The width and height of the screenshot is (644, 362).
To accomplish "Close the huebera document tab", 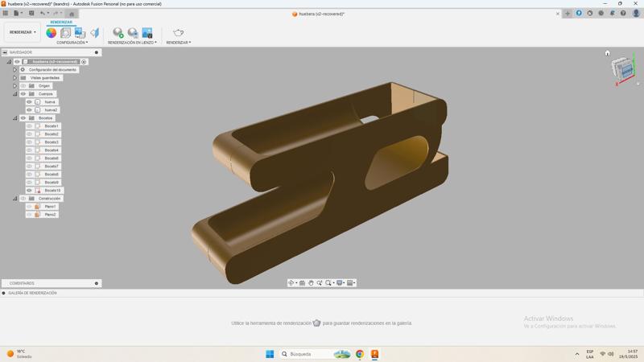I will point(557,14).
